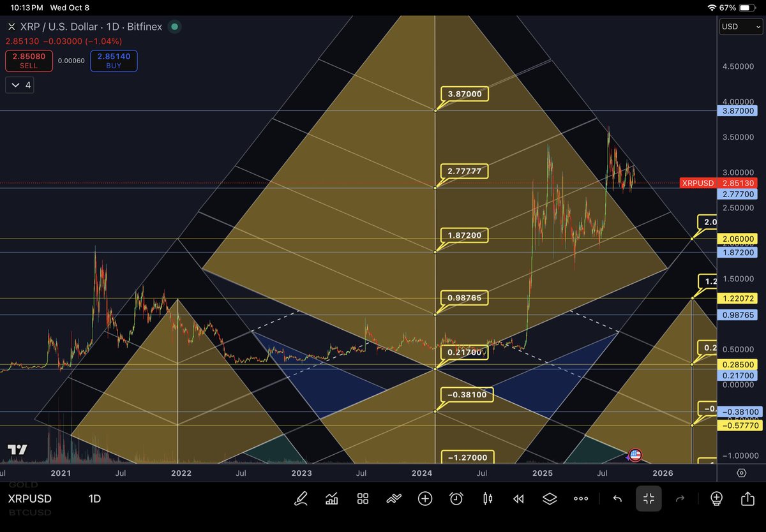Click the 2.06000 yellow axis tag

click(737, 239)
